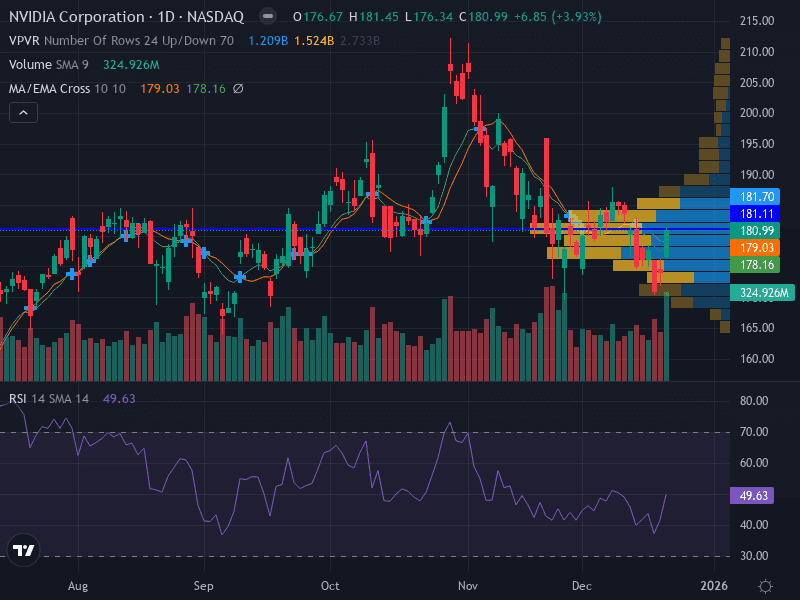Click the market status pill beside NASDAQ
This screenshot has height=600, width=800.
point(268,16)
